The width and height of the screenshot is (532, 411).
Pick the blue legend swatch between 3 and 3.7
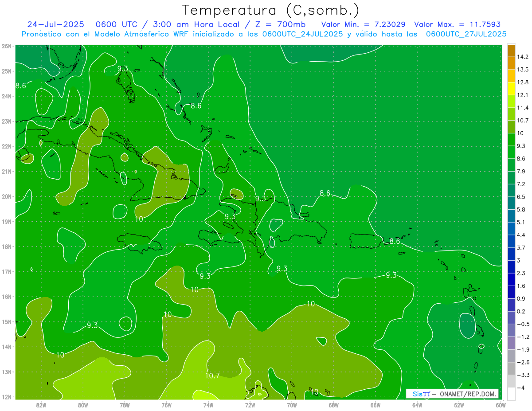(x=511, y=254)
